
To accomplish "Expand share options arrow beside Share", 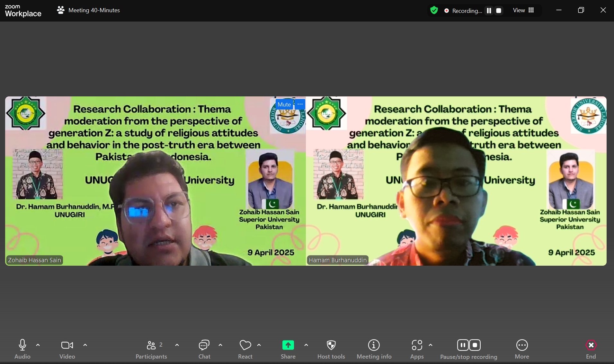I will [x=306, y=345].
